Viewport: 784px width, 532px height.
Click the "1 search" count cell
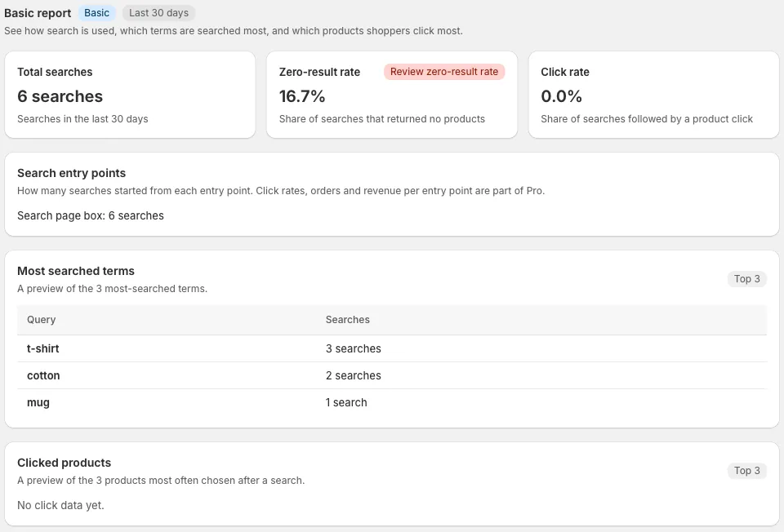tap(346, 402)
